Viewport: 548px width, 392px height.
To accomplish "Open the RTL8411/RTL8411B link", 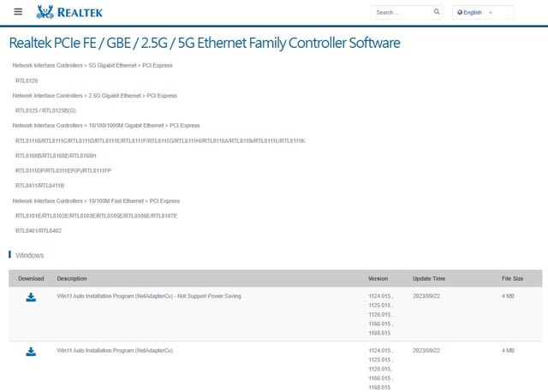I will point(40,186).
